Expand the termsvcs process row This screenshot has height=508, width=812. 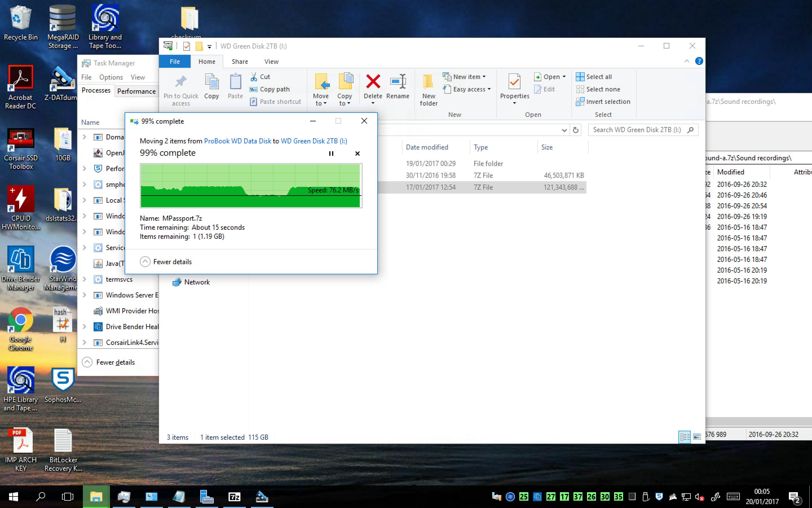click(x=85, y=279)
